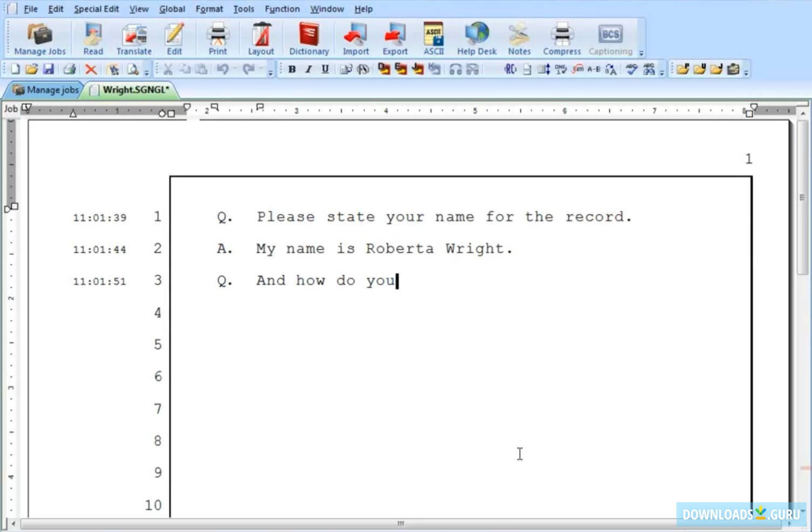Click the timestamp 11:01:51
The image size is (812, 532).
(x=100, y=281)
